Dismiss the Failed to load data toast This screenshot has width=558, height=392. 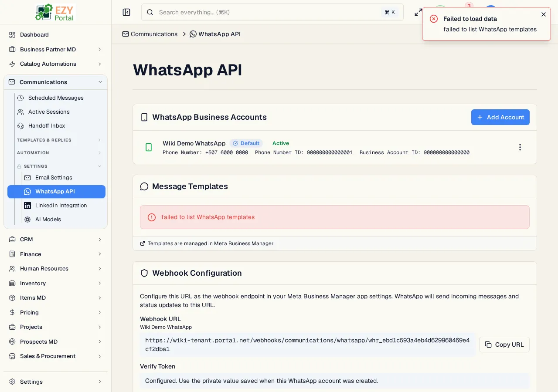pyautogui.click(x=544, y=14)
